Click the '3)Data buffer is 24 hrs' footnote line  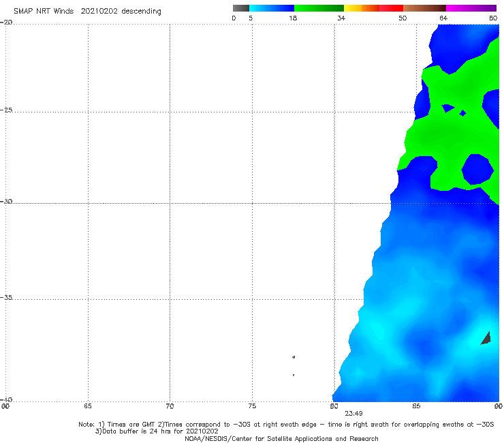(x=157, y=431)
